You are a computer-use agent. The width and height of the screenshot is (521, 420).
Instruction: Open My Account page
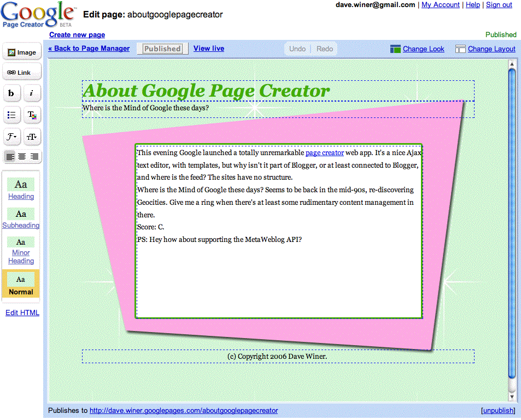441,5
